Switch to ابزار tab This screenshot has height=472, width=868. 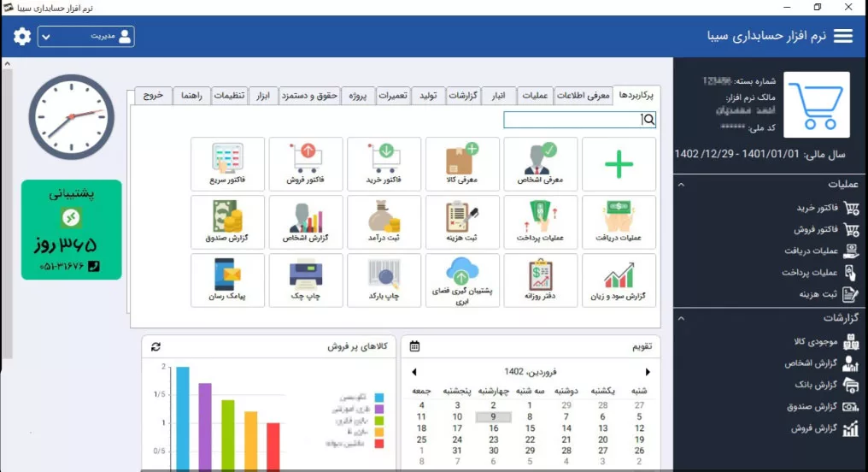[x=263, y=96]
